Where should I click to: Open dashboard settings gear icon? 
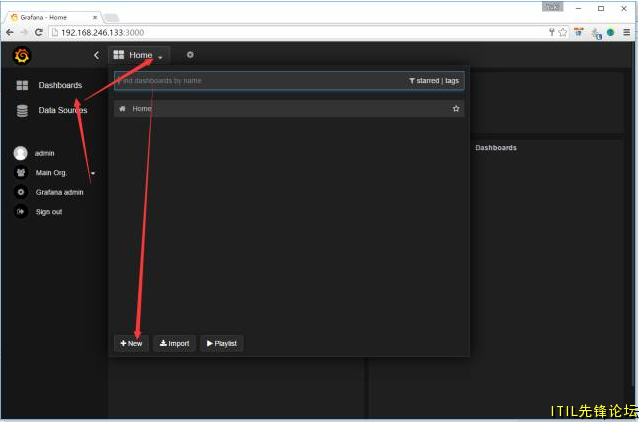coord(190,55)
